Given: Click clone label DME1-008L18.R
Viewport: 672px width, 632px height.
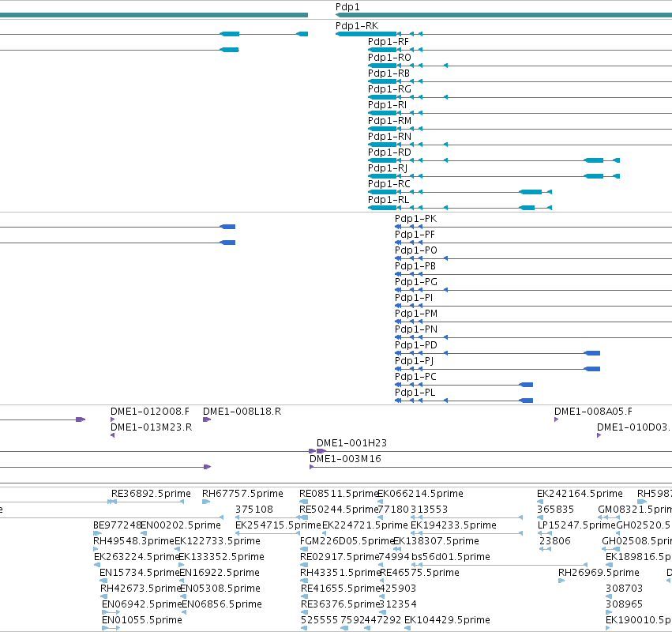Looking at the screenshot, I should pyautogui.click(x=242, y=411).
